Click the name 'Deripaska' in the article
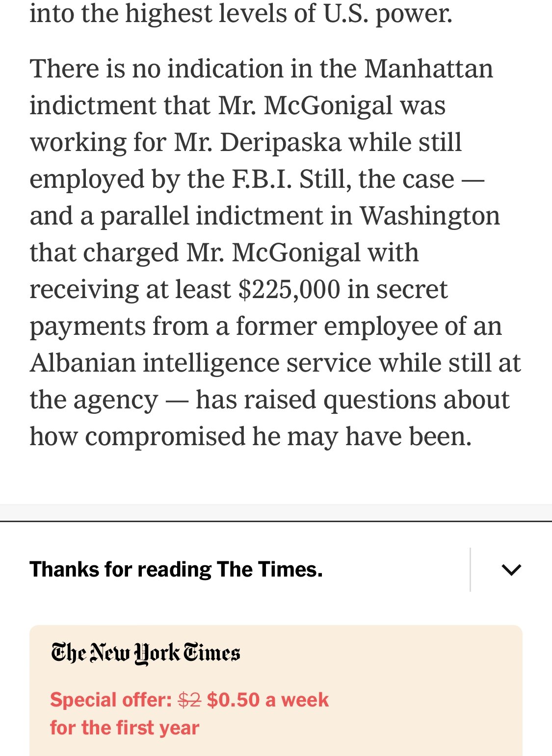This screenshot has height=756, width=552. [x=281, y=142]
